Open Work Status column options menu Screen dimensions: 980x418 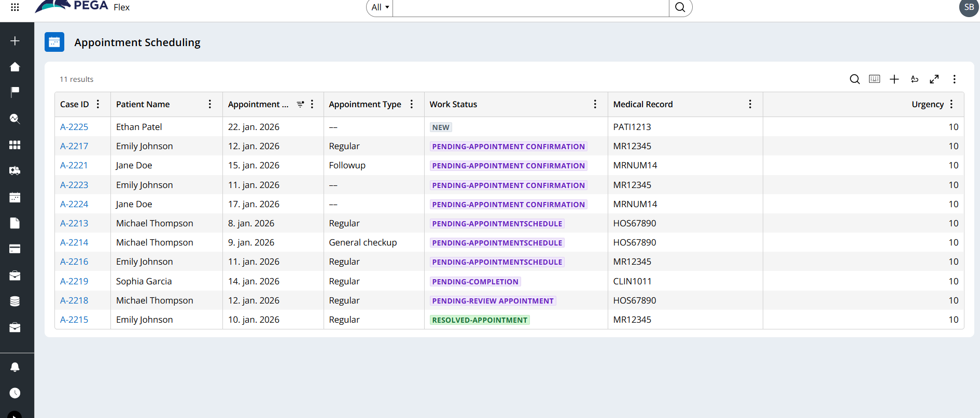[595, 104]
